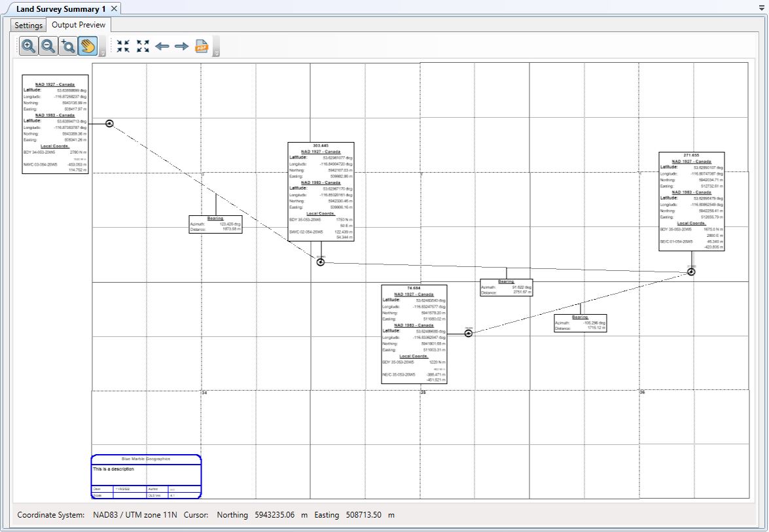Close the Land Survey Summary 1 tab

coord(114,9)
